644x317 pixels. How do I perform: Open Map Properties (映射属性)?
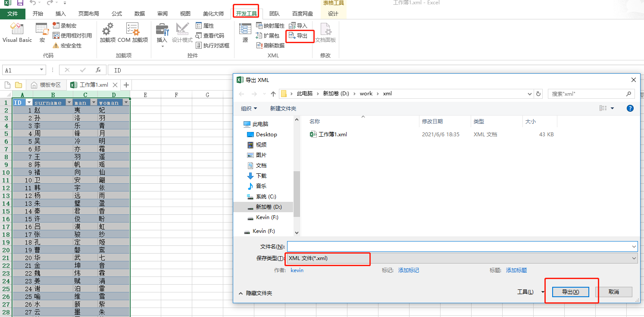point(270,25)
